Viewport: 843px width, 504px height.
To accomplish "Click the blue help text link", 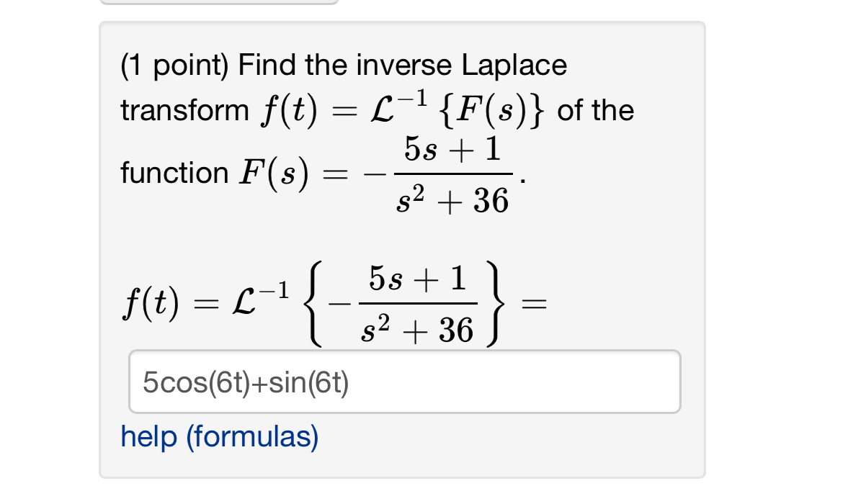I will (220, 437).
